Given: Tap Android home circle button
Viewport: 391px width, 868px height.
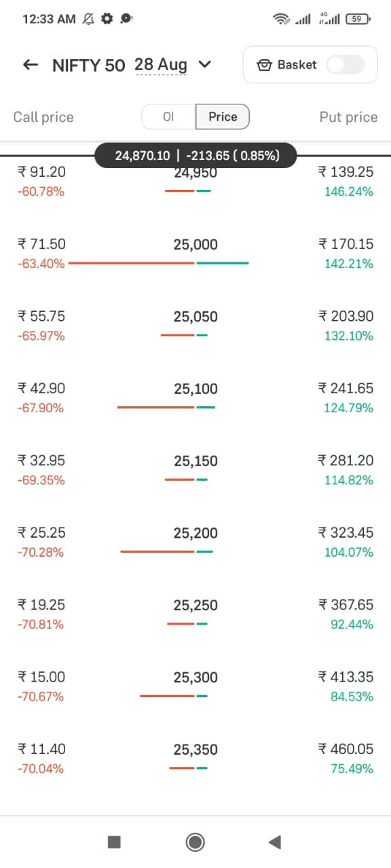Looking at the screenshot, I should [195, 842].
